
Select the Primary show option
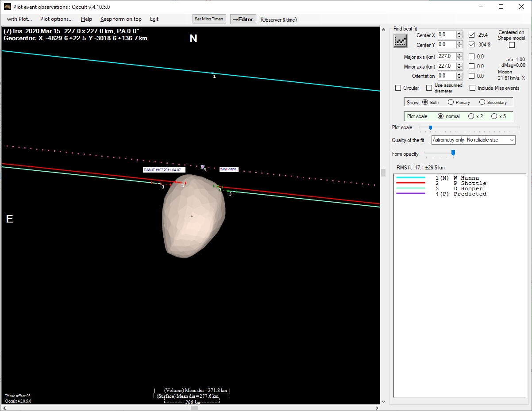point(451,102)
